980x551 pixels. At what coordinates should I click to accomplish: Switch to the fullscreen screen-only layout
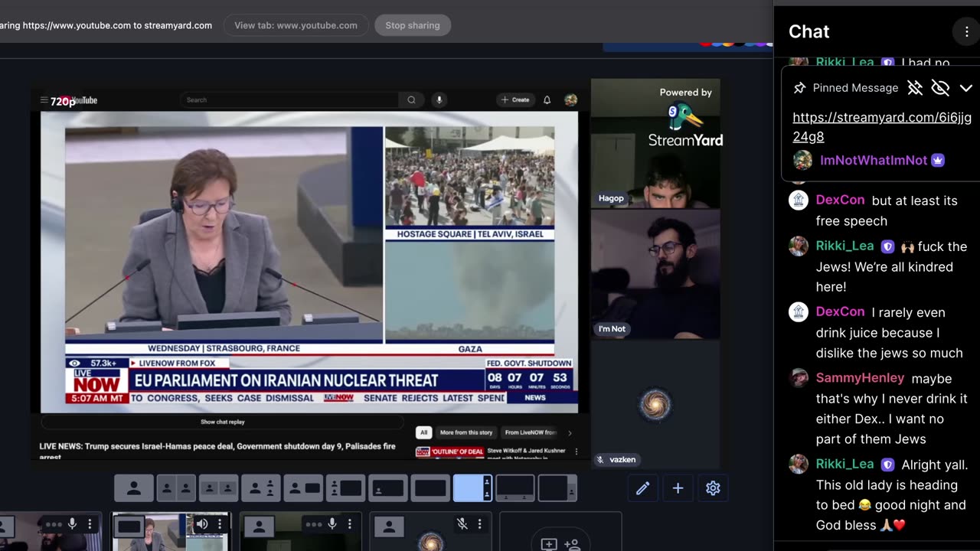click(430, 487)
